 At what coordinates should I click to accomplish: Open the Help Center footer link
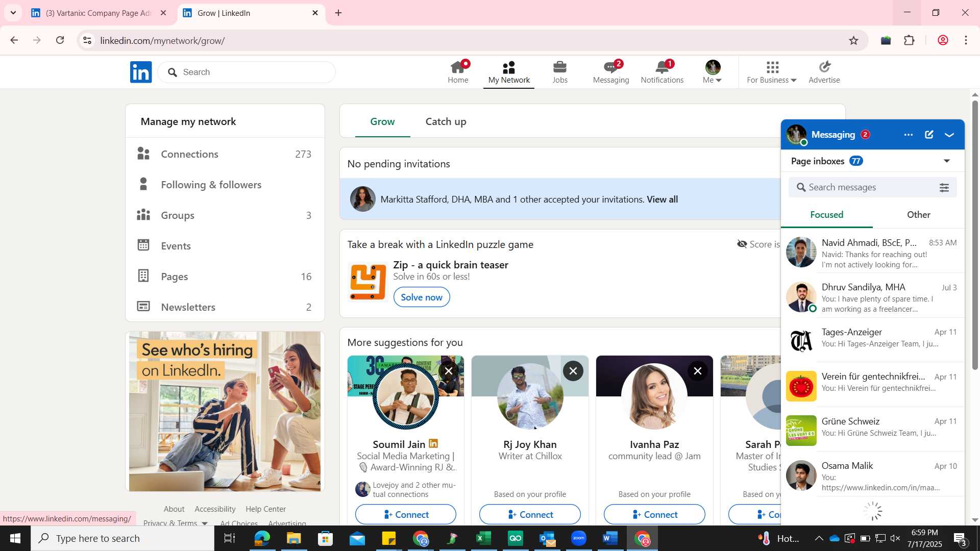click(265, 509)
